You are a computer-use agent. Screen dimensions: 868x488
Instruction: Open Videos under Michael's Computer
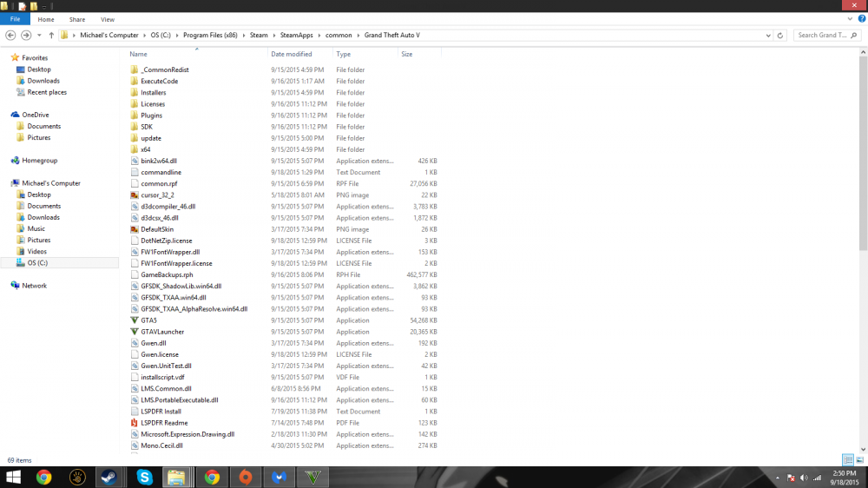tap(37, 251)
